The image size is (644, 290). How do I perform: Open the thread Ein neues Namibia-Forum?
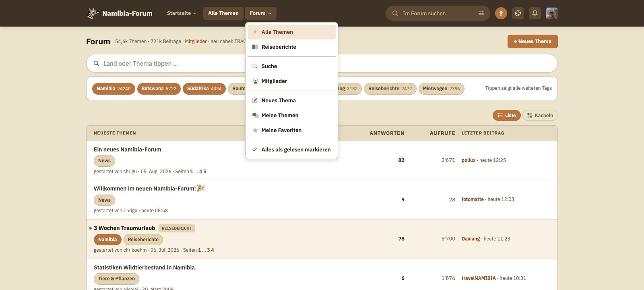click(x=128, y=149)
